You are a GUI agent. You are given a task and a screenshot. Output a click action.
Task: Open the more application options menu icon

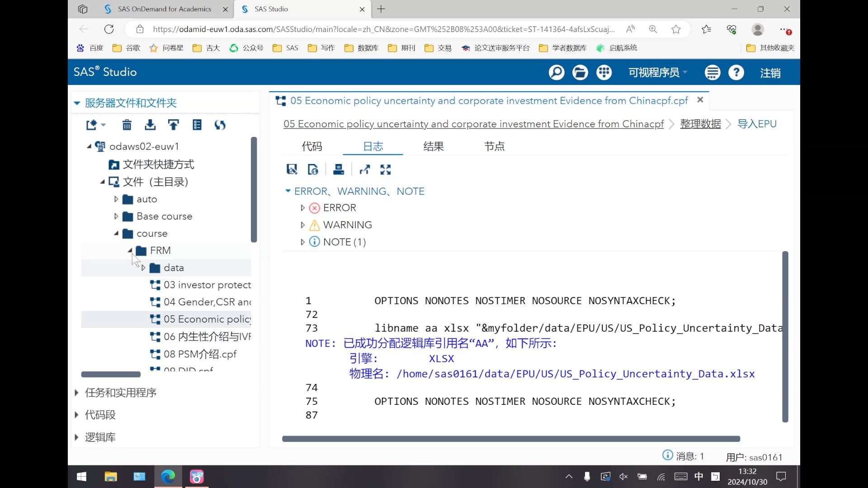712,72
